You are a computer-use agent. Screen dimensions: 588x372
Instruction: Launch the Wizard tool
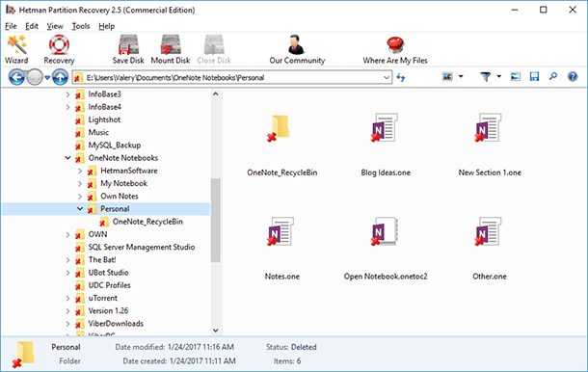coord(16,49)
